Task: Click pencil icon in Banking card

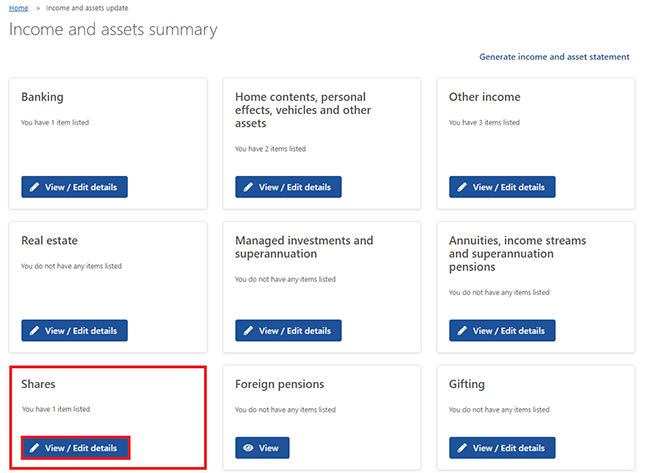Action: click(x=34, y=187)
